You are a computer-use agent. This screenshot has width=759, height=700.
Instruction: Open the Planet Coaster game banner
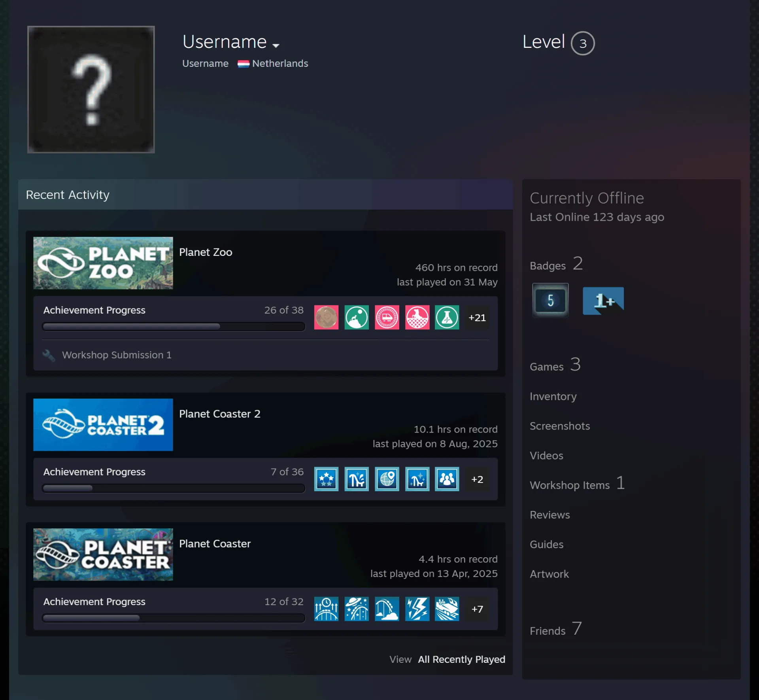(x=103, y=554)
